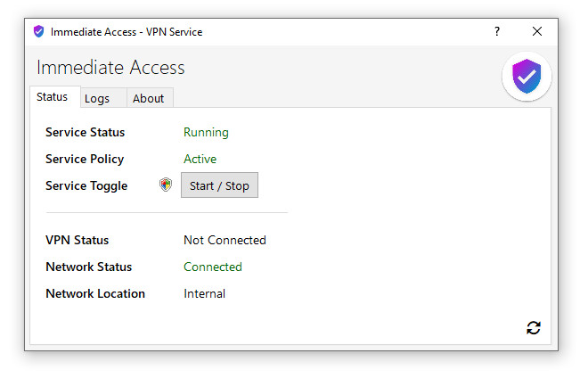Switch to the Logs tab

click(x=97, y=98)
